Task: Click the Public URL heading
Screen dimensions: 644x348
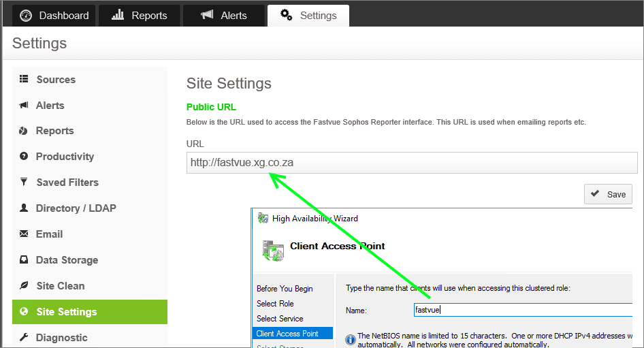Action: click(x=211, y=107)
